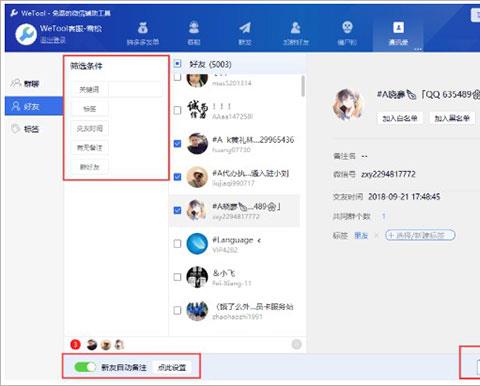Click the 加入黑名单 blacklist button
The width and height of the screenshot is (480, 386).
(x=452, y=118)
